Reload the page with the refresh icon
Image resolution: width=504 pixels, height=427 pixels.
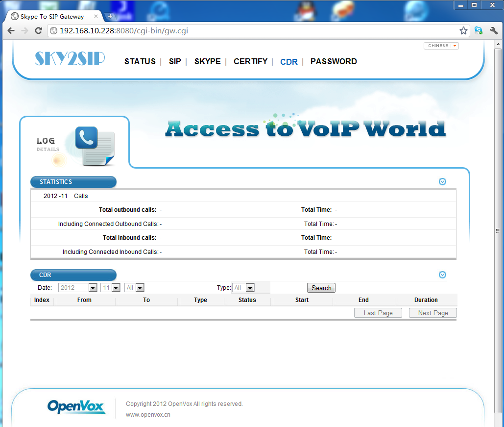click(x=39, y=30)
